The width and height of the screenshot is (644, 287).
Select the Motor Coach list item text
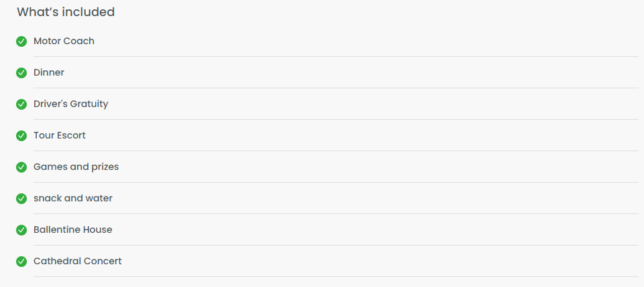pyautogui.click(x=64, y=41)
